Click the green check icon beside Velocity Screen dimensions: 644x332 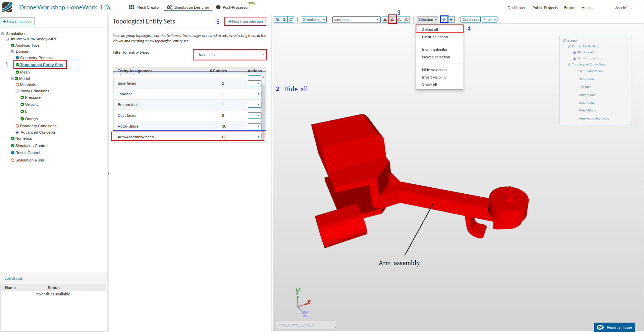tap(22, 104)
